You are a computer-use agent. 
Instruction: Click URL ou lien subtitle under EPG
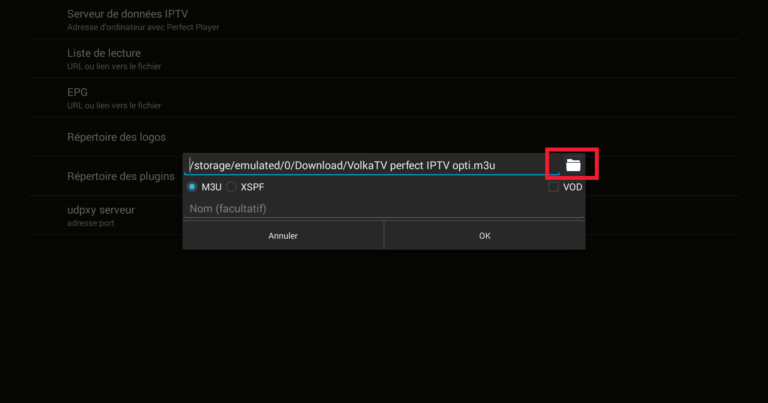(114, 106)
